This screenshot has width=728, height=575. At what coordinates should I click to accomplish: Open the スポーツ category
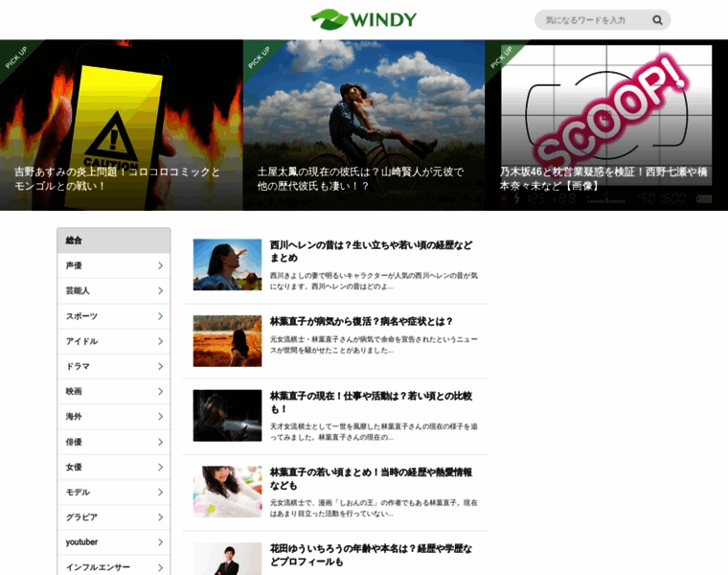pos(114,316)
